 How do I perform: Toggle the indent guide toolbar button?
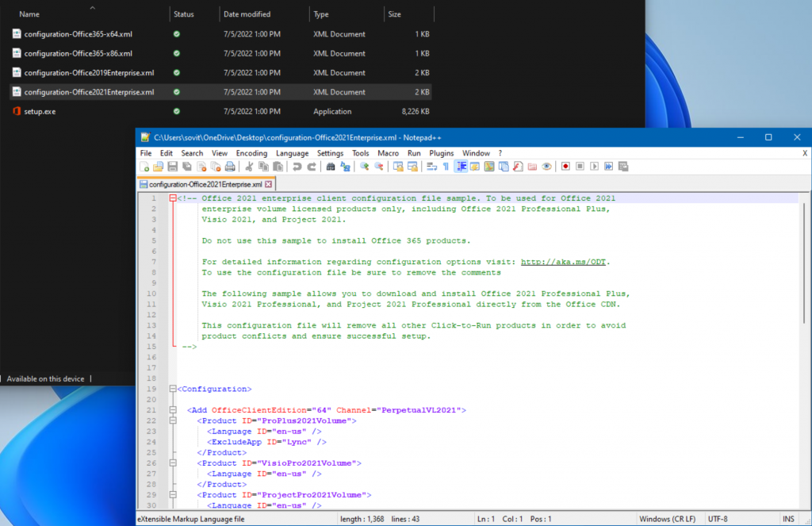tap(461, 167)
